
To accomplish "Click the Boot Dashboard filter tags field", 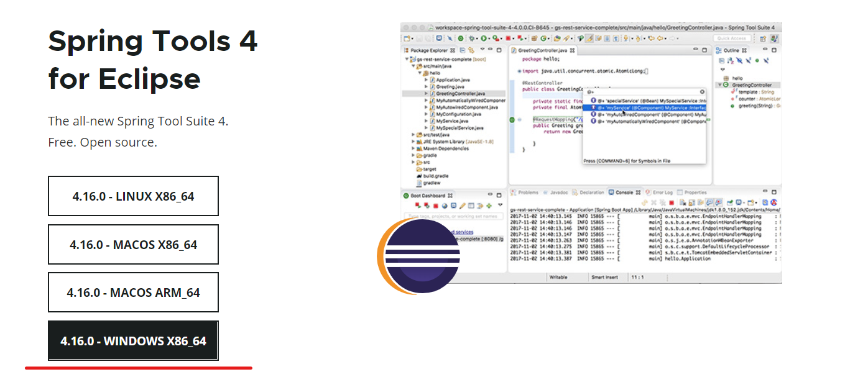I will pyautogui.click(x=453, y=216).
